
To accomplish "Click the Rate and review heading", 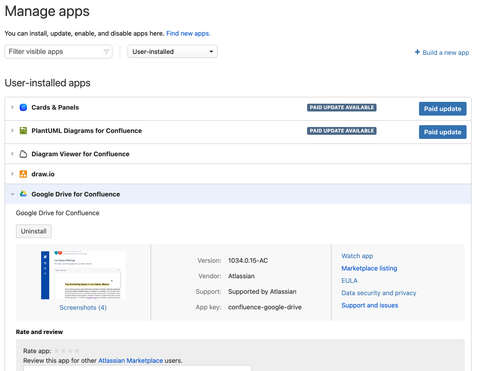I will coord(39,332).
